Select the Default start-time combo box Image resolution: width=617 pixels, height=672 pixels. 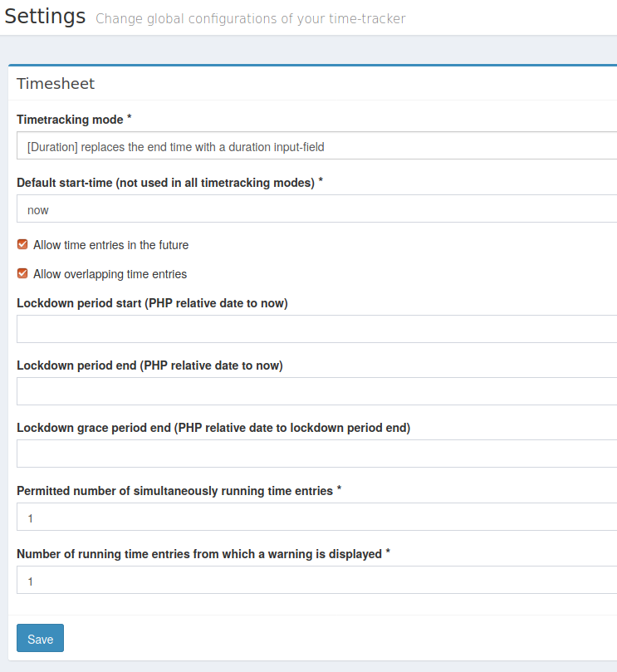[x=316, y=208]
